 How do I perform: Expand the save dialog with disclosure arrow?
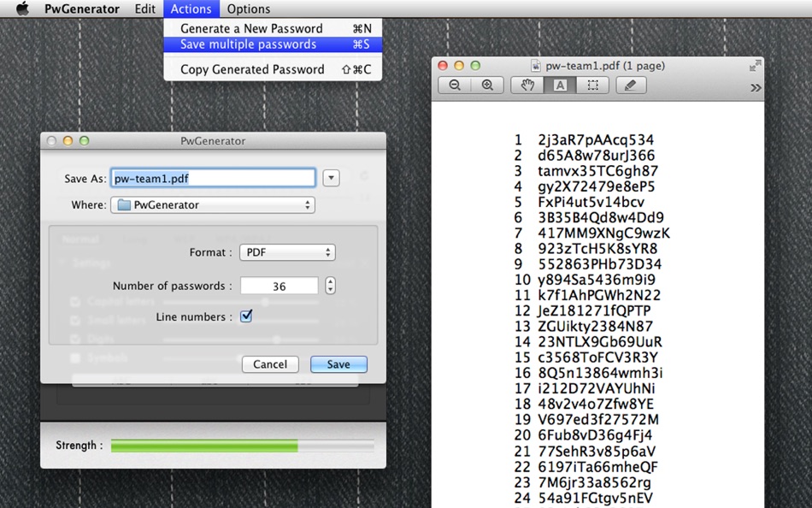pos(331,179)
